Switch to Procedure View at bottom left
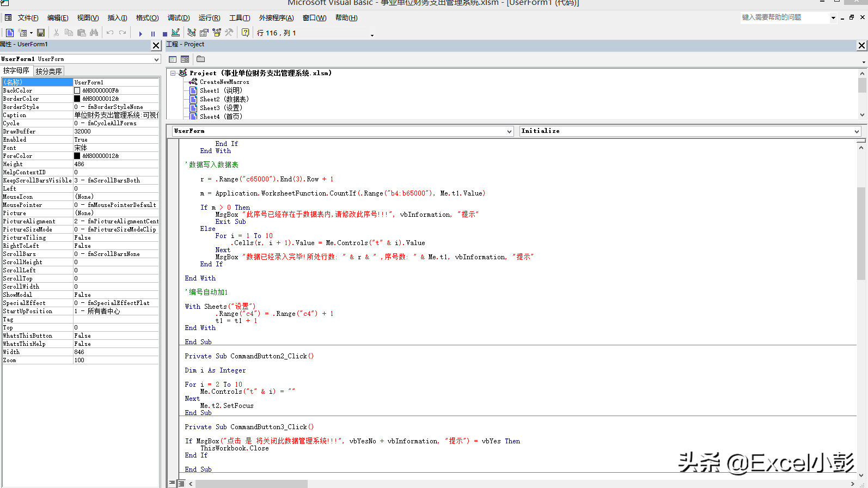The height and width of the screenshot is (488, 868). pos(173,483)
